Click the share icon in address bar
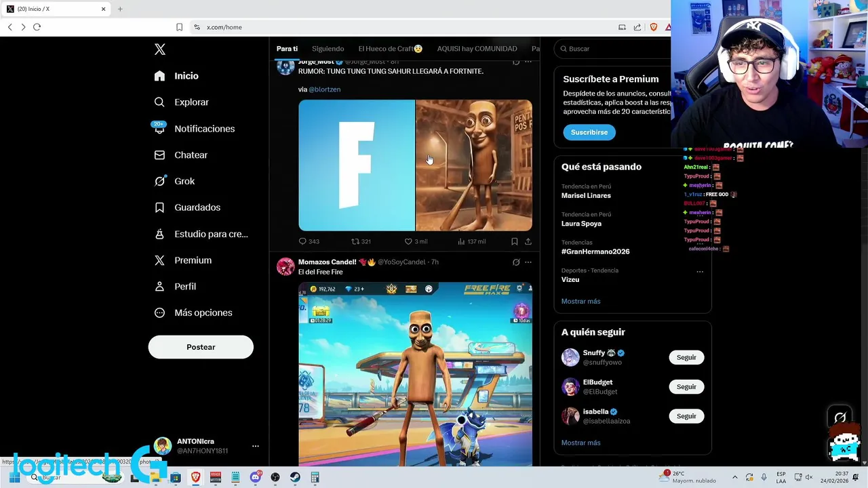Viewport: 868px width, 488px height. coord(637,27)
